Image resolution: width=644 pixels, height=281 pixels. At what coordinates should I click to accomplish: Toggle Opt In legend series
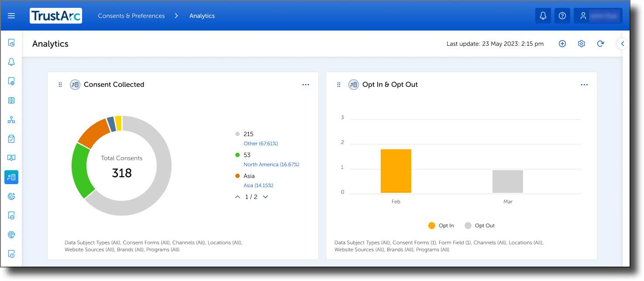click(441, 226)
